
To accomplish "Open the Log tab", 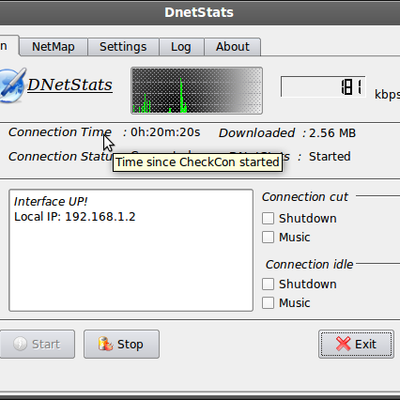I will tap(181, 47).
